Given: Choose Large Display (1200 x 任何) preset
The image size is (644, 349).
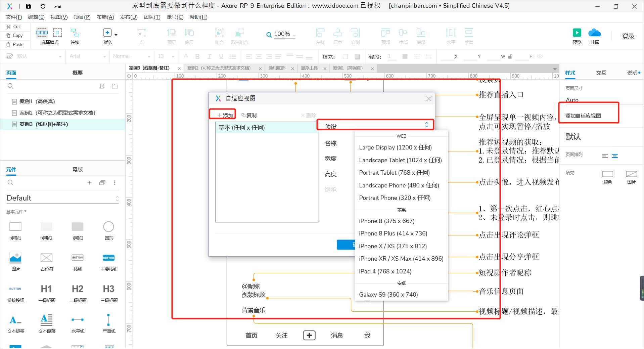Looking at the screenshot, I should (x=395, y=147).
